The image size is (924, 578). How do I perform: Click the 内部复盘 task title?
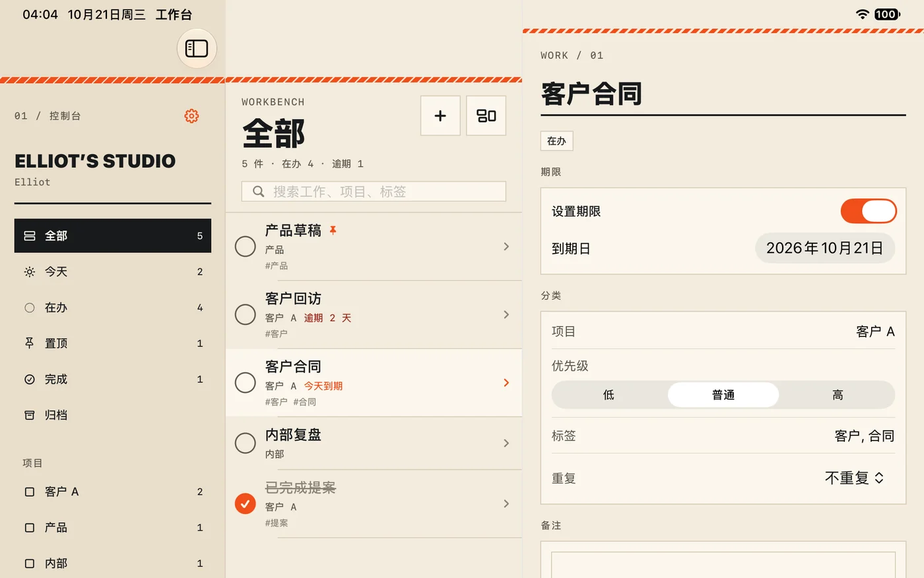point(293,435)
